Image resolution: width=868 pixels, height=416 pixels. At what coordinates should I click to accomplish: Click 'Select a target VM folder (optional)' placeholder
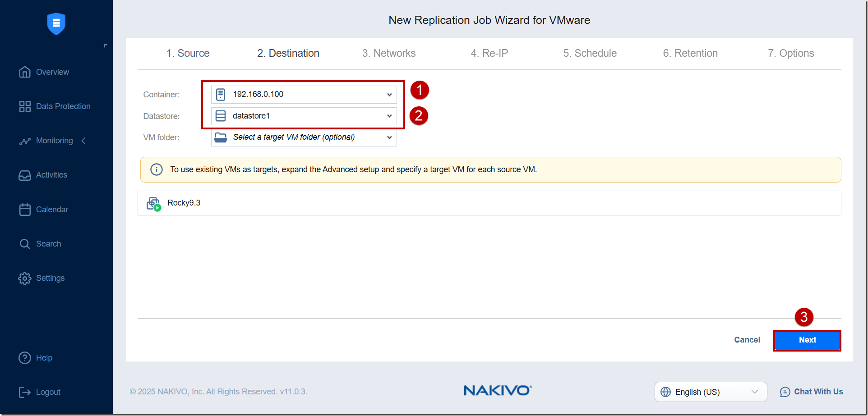point(294,137)
